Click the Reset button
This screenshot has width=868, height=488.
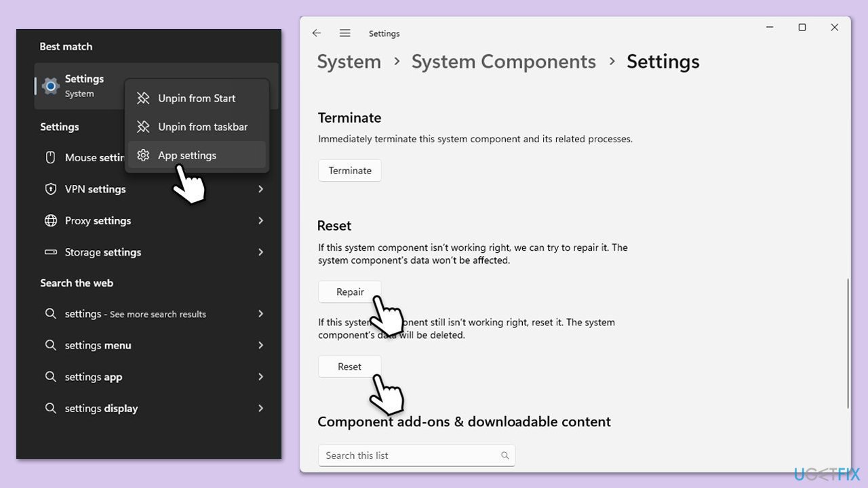click(x=350, y=367)
